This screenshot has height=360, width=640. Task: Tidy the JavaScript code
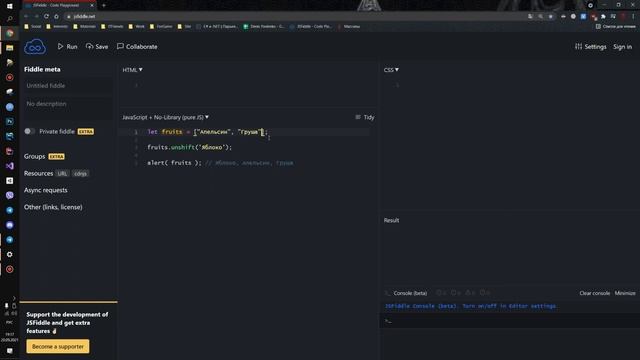(x=364, y=117)
